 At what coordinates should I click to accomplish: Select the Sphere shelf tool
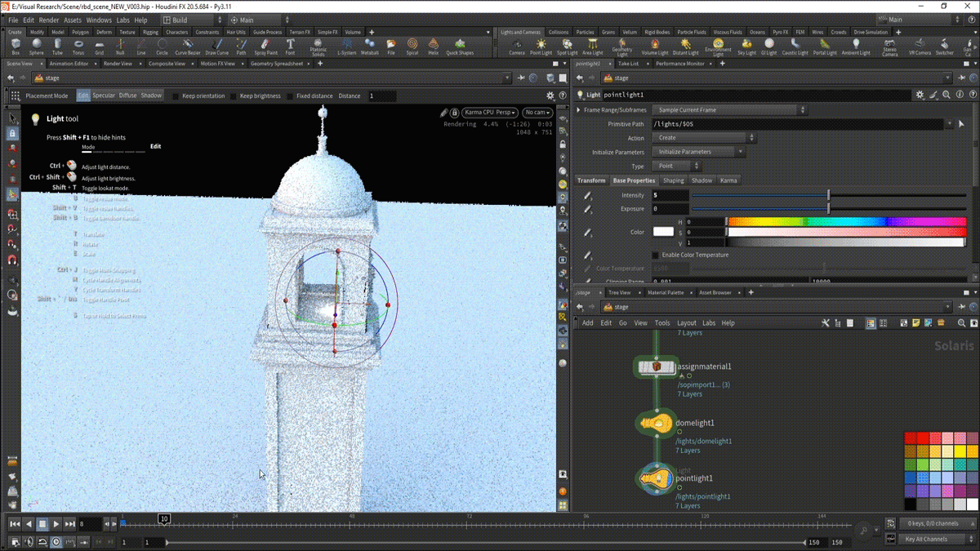[37, 46]
